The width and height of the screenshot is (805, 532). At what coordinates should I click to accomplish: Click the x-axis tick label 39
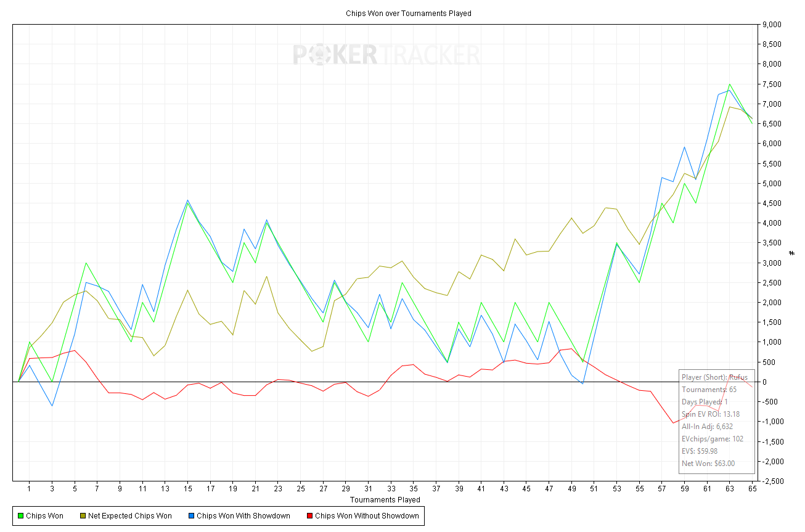(459, 489)
